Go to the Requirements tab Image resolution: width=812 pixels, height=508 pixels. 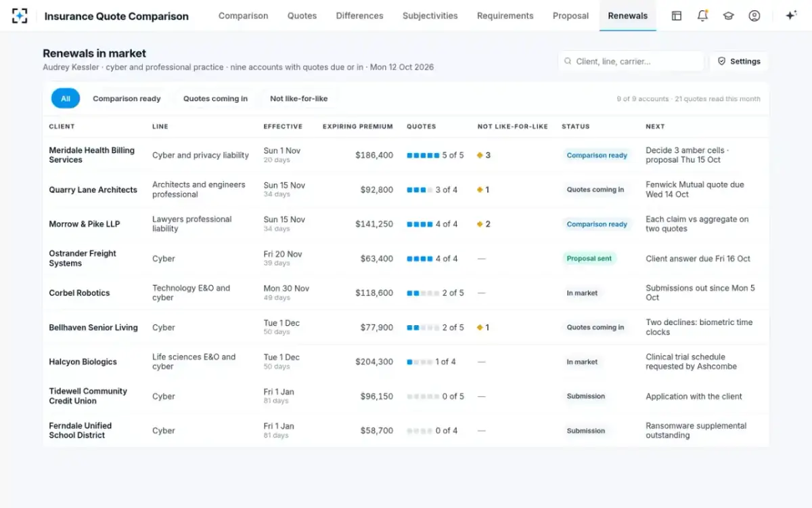[x=505, y=16]
